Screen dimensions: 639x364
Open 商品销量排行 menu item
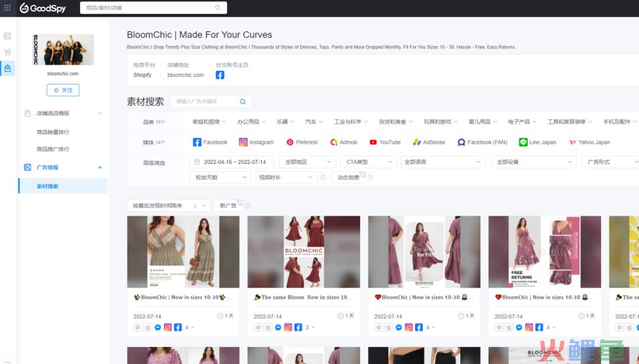(53, 132)
